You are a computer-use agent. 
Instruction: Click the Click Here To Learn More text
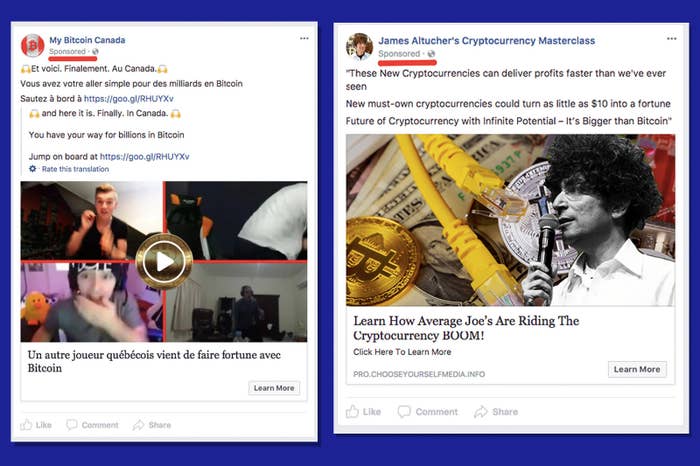pyautogui.click(x=402, y=352)
